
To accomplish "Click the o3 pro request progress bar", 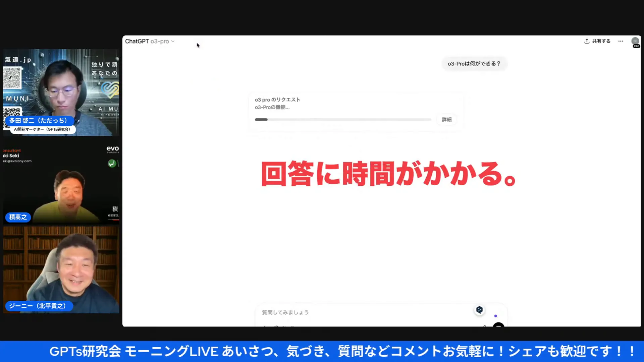I will click(343, 120).
